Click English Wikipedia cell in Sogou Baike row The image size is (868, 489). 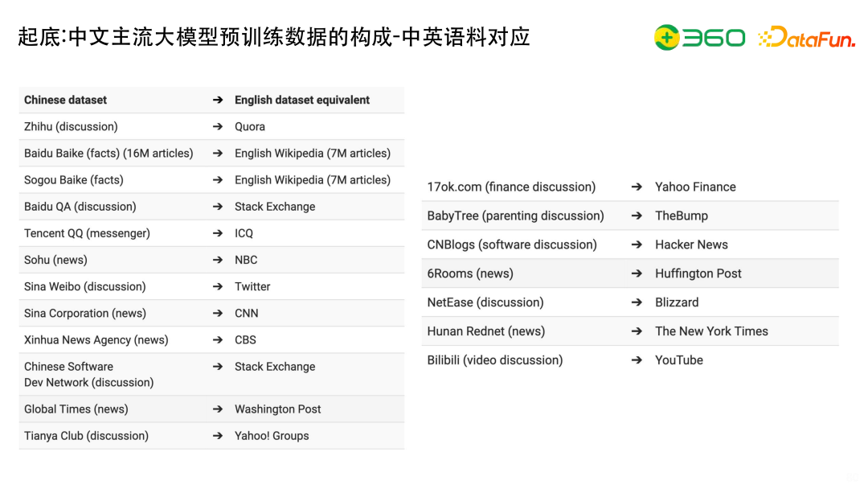312,180
